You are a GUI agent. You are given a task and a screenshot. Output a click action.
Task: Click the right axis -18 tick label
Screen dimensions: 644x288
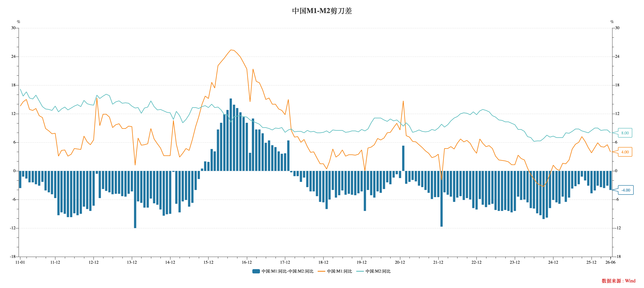[x=618, y=257]
